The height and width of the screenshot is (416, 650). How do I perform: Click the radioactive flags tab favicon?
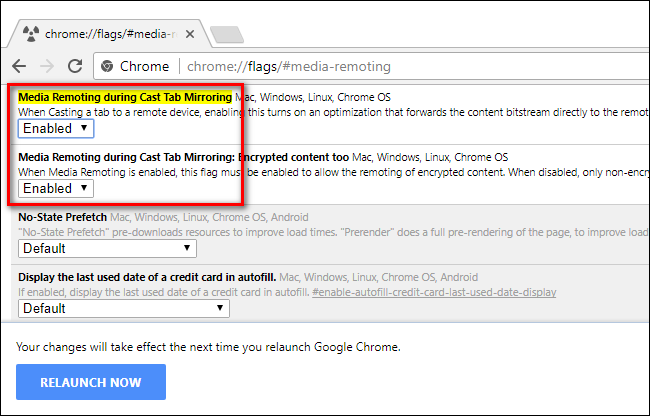click(30, 33)
